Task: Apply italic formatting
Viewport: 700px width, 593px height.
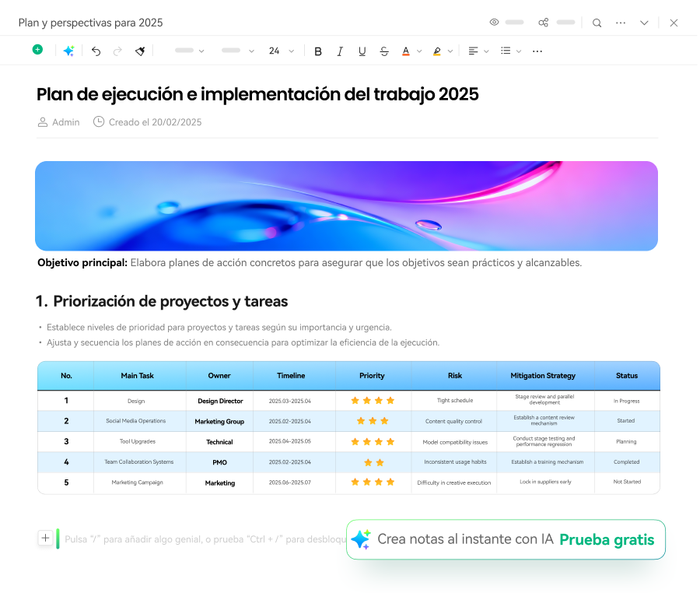Action: (340, 51)
